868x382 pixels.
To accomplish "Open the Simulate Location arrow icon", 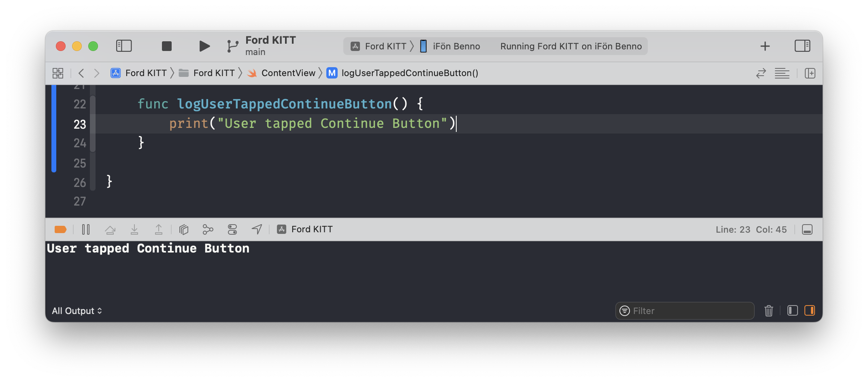I will click(257, 229).
